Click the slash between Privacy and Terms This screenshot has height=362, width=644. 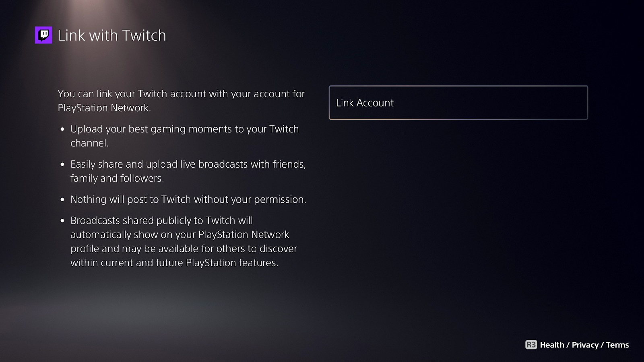pyautogui.click(x=602, y=345)
